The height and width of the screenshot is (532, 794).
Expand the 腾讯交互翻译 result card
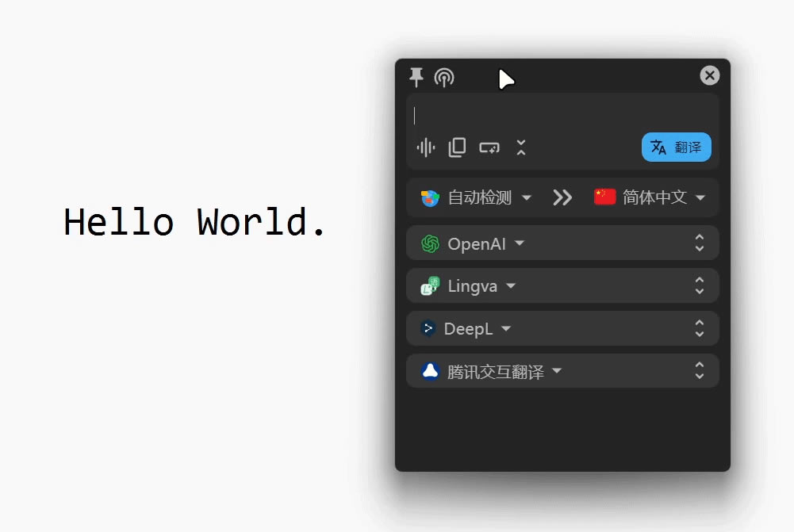700,370
